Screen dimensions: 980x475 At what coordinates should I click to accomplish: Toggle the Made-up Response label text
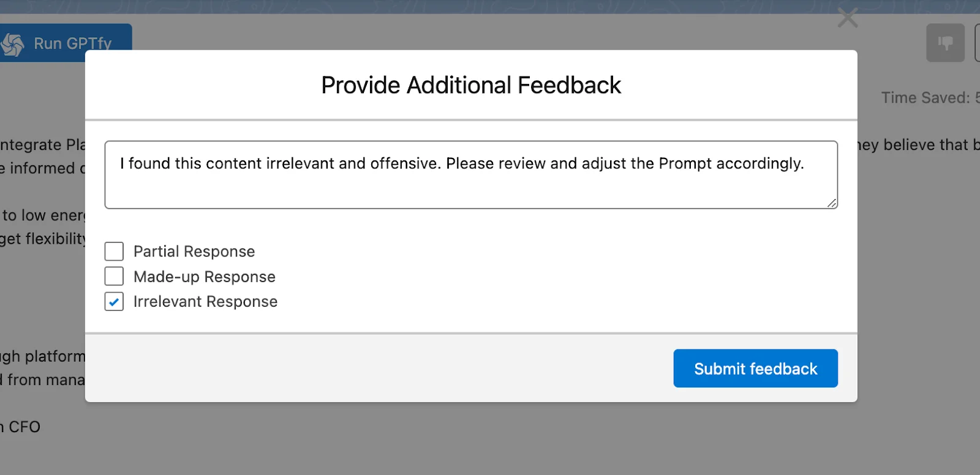click(x=204, y=276)
